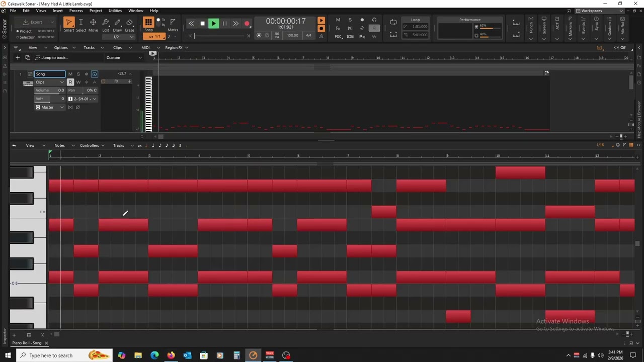
Task: Toggle DIM solo mode
Action: (350, 37)
